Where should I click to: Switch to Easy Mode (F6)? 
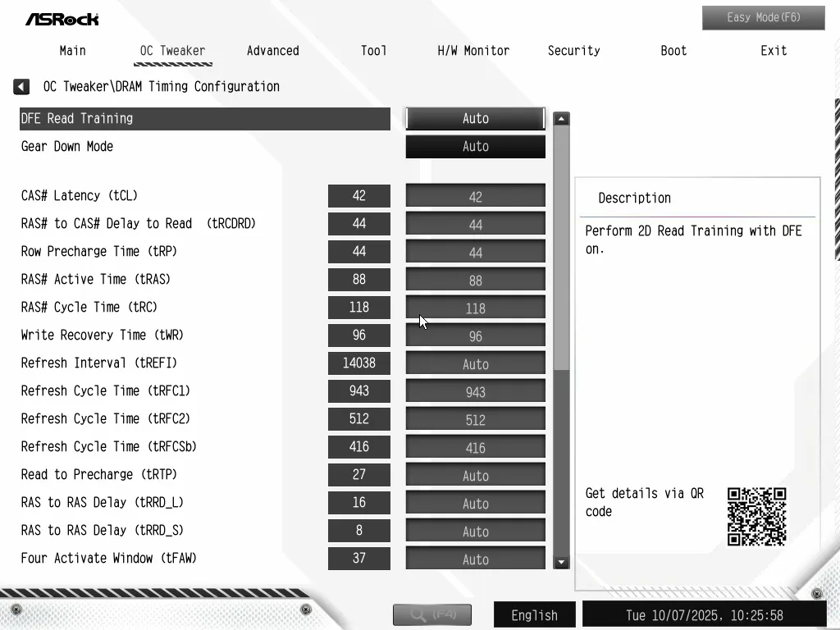[x=763, y=18]
